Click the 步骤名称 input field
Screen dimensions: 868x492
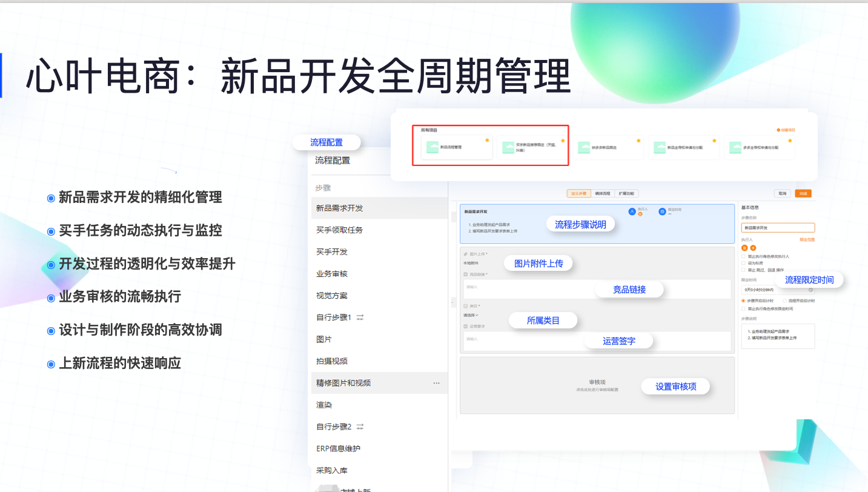(778, 228)
